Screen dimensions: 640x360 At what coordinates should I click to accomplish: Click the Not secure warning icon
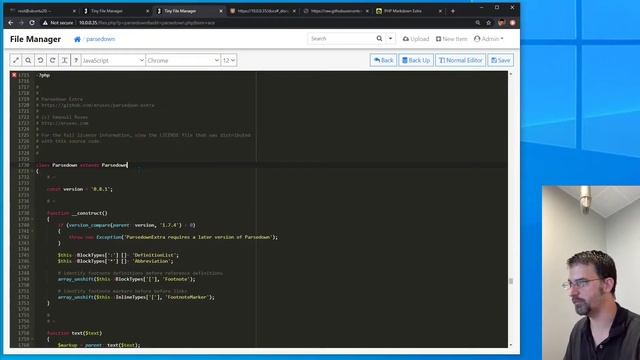[x=45, y=23]
